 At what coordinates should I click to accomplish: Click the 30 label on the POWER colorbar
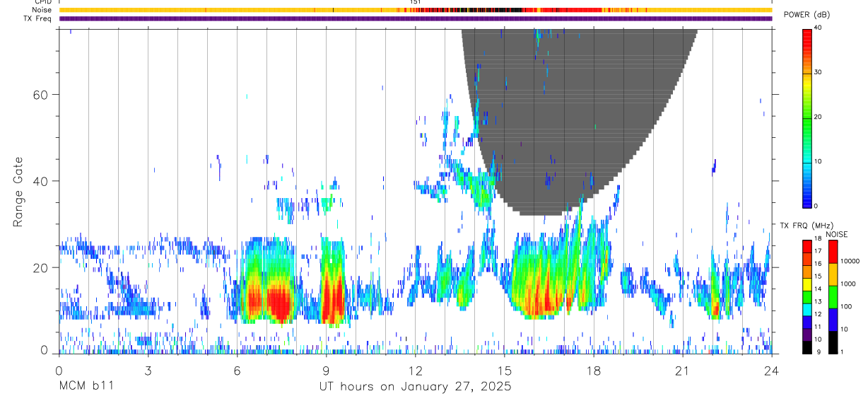point(819,73)
